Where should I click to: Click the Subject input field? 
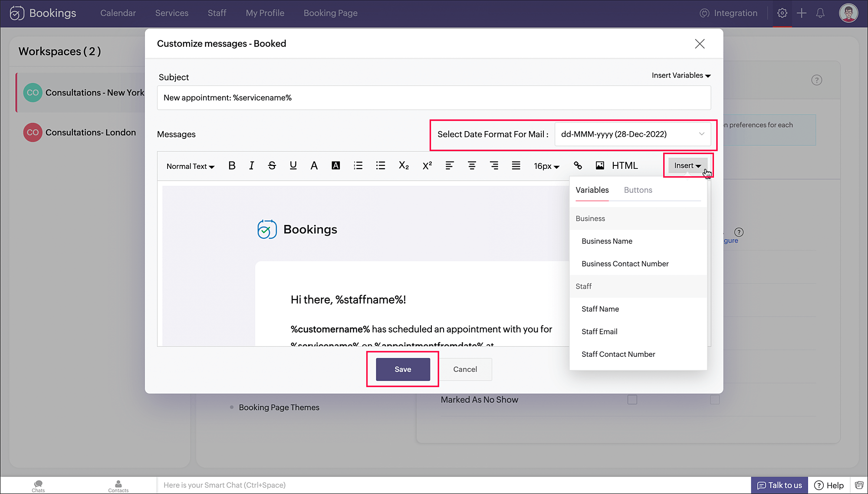434,98
